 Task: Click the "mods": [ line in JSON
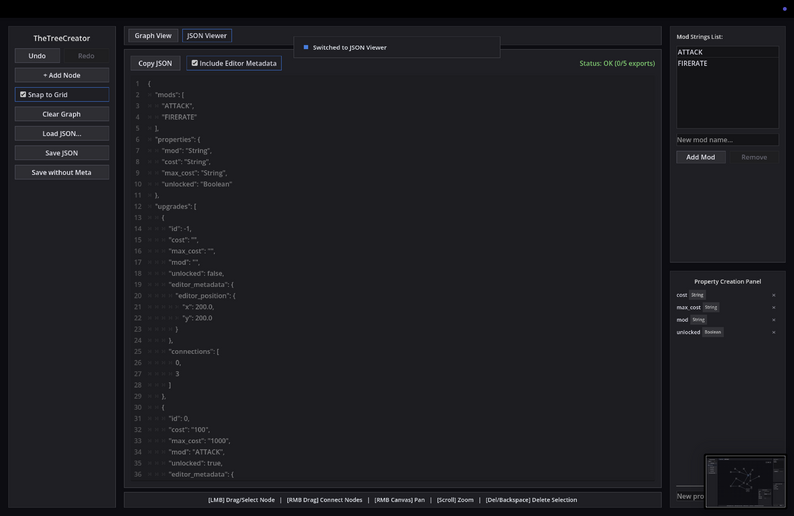170,95
